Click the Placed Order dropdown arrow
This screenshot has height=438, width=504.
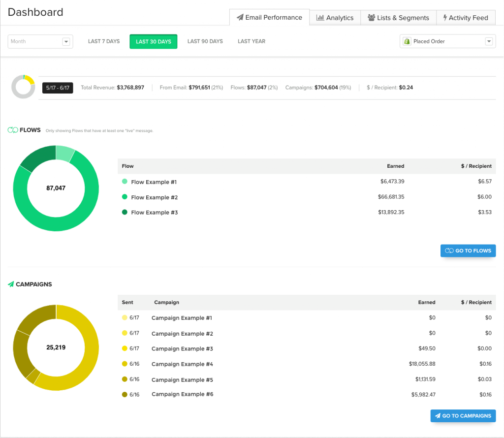[x=489, y=41]
